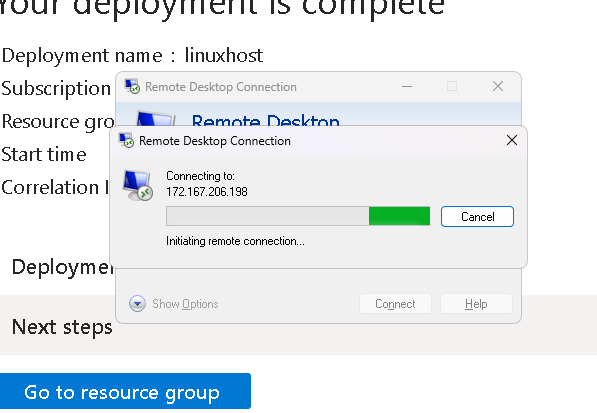597x413 pixels.
Task: Click the 'Initiating remote connection...' status text
Action: coord(235,241)
